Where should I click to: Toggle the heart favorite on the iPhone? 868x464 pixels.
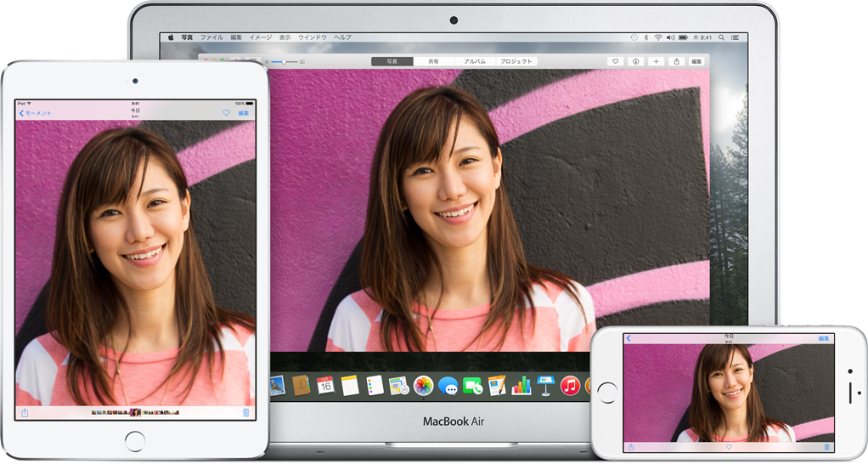click(729, 447)
